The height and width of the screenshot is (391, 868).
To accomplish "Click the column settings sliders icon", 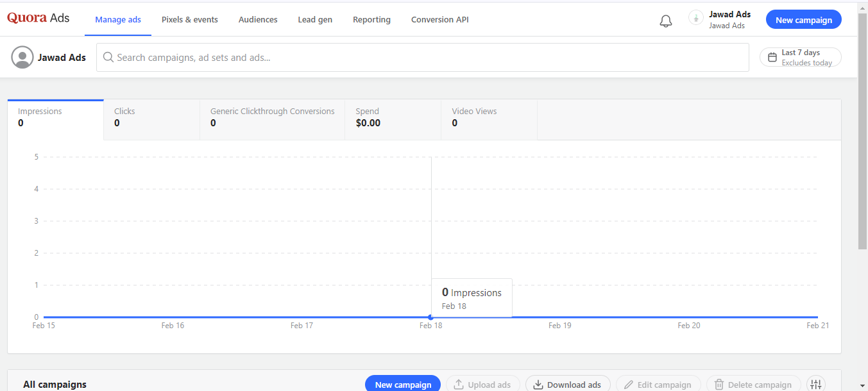I will [815, 384].
